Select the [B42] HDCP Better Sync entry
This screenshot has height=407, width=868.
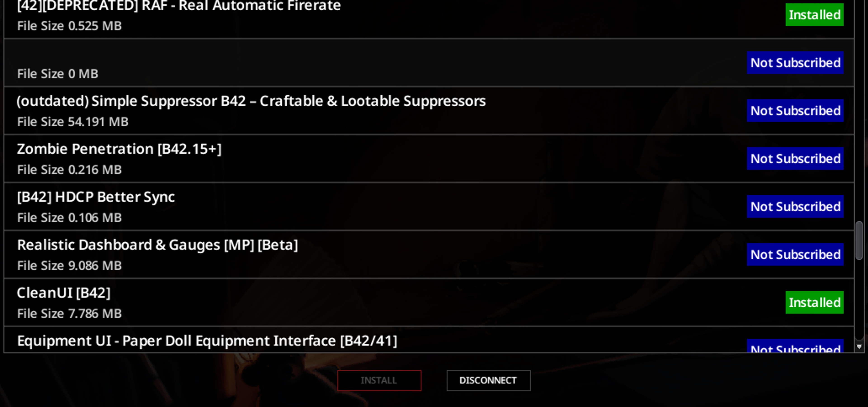click(429, 206)
